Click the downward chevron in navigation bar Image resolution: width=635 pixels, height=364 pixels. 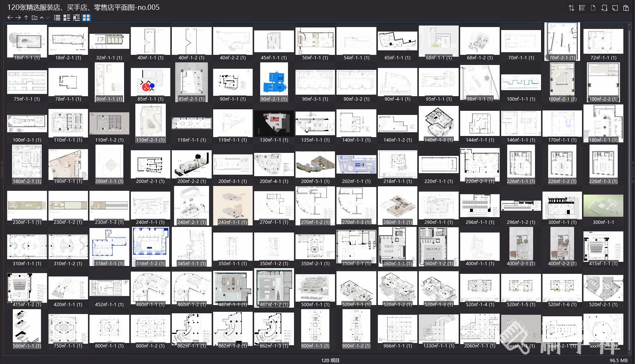[48, 18]
